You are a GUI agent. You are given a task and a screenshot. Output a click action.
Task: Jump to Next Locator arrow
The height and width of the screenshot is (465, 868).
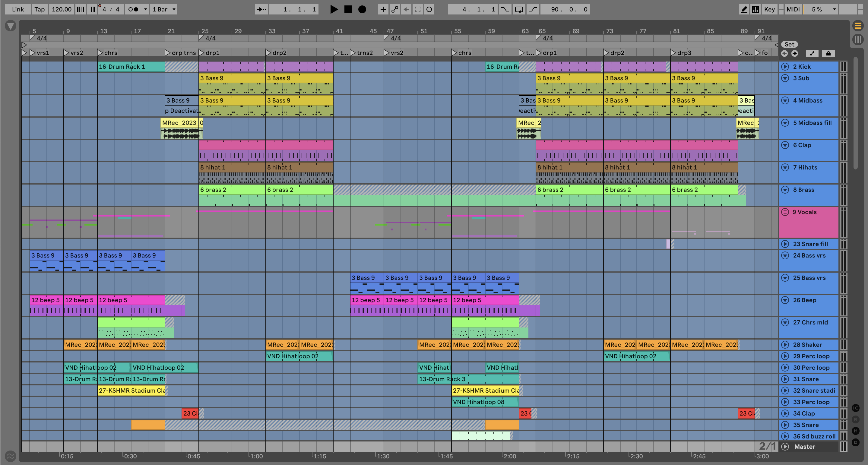(x=794, y=53)
